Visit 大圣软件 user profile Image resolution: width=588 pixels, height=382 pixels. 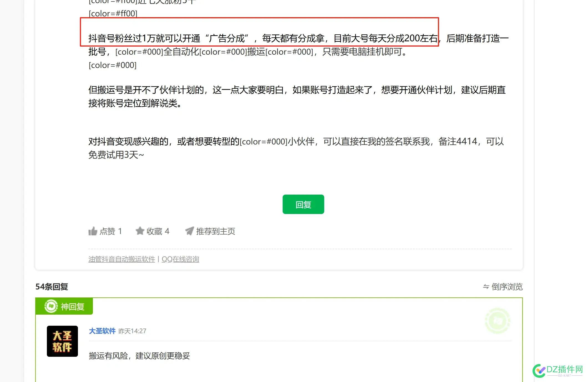pos(102,331)
